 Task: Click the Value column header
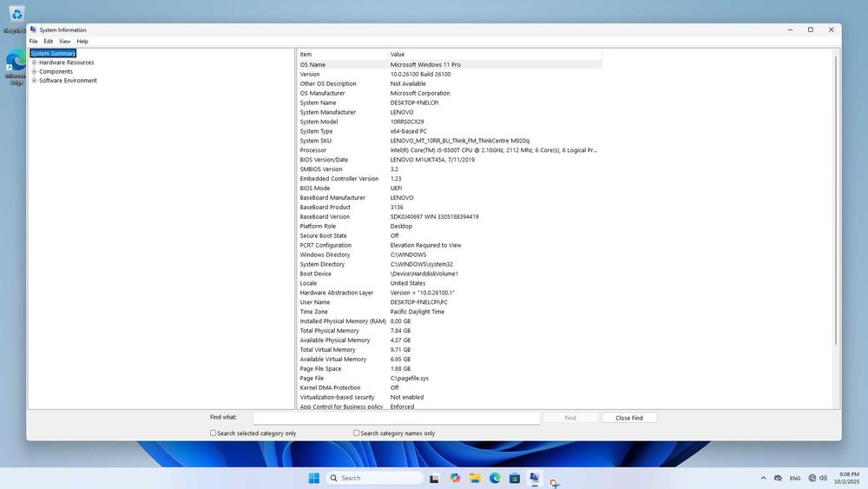495,54
